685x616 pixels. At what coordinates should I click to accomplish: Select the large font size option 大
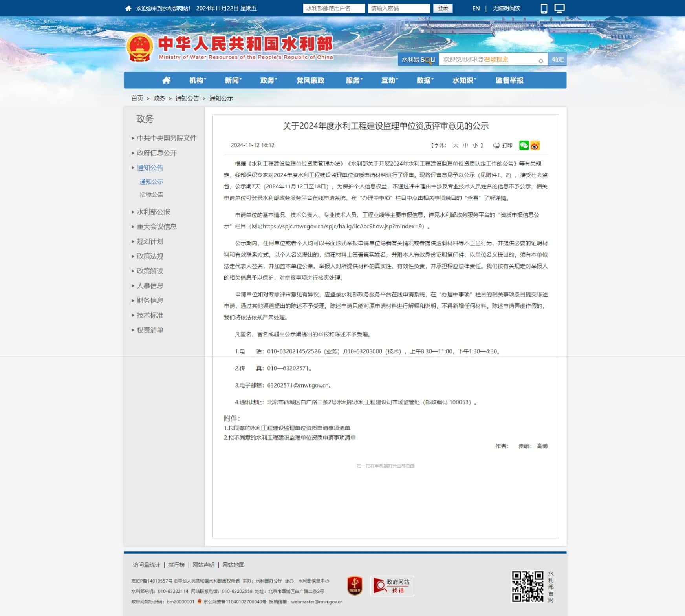456,145
